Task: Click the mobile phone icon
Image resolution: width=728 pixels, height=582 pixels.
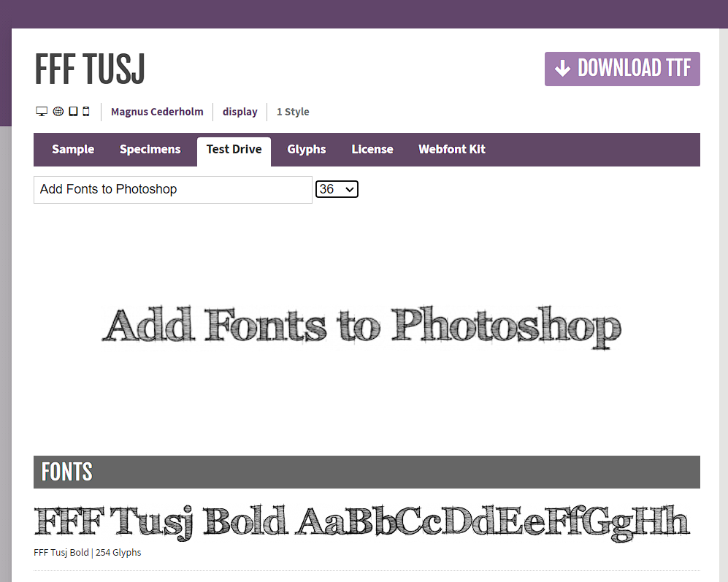Action: [86, 112]
